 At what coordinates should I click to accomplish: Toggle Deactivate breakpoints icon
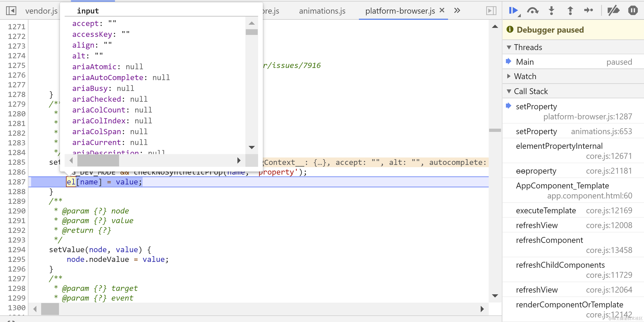click(x=613, y=10)
